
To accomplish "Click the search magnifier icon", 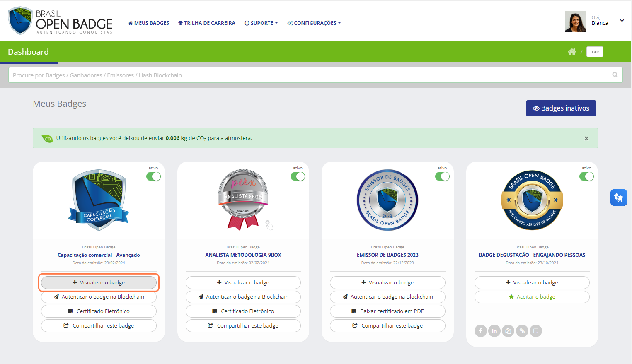I will [615, 75].
